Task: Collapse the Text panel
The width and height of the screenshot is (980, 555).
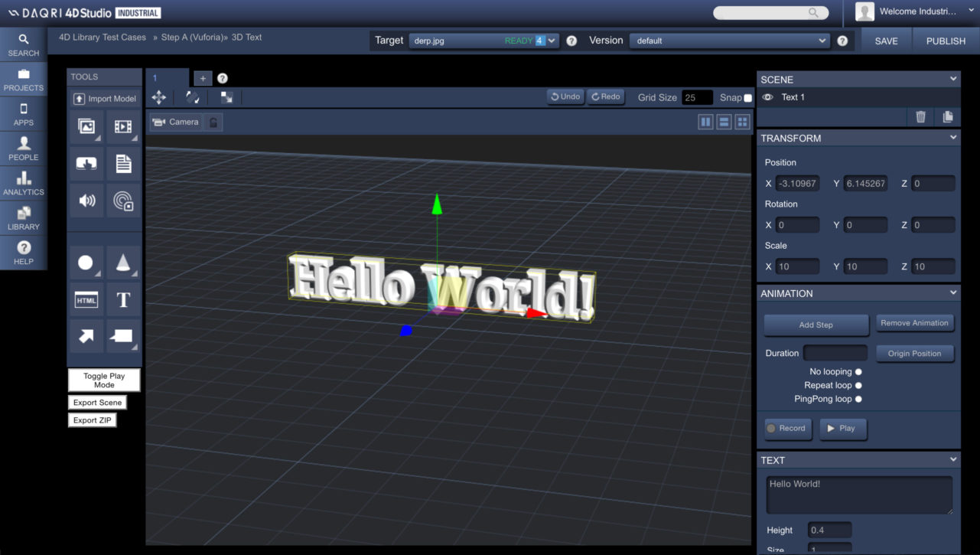Action: pyautogui.click(x=953, y=459)
